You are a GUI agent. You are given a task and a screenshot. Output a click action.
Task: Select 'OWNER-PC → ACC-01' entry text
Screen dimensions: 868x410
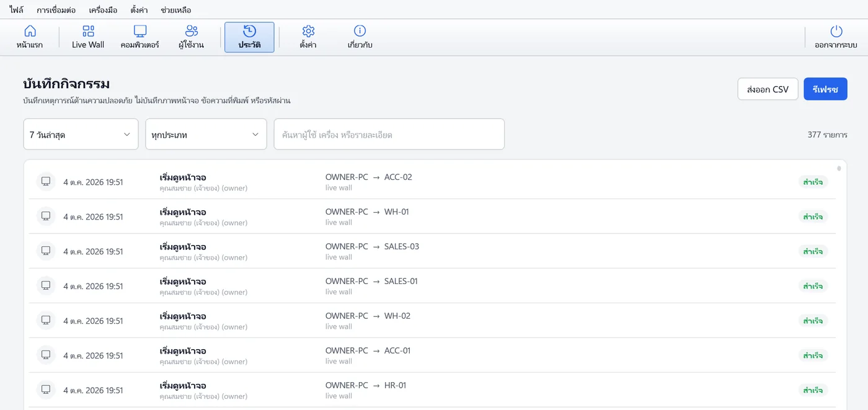pos(368,350)
